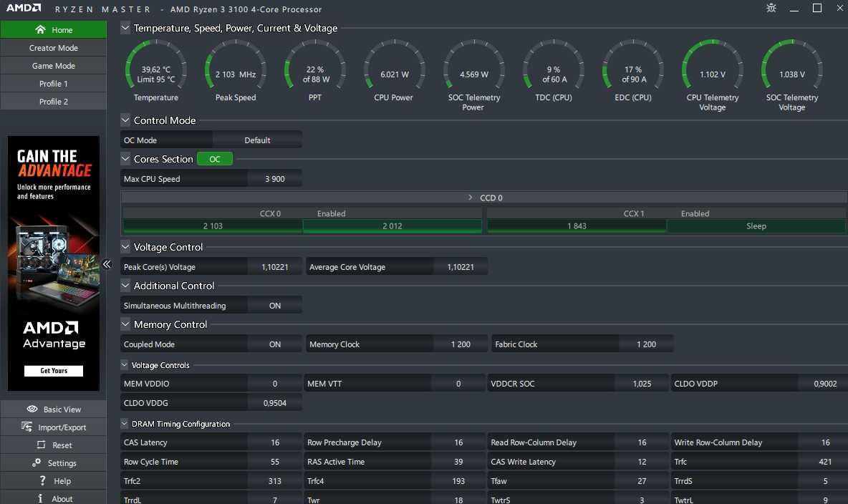Open the bug report icon in title bar
The image size is (848, 504).
[x=771, y=8]
